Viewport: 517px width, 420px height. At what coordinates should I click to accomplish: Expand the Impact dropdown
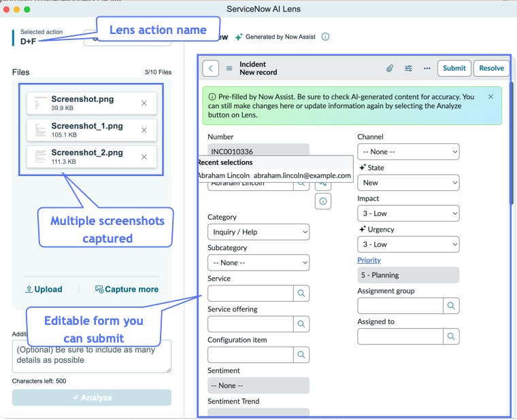[408, 213]
